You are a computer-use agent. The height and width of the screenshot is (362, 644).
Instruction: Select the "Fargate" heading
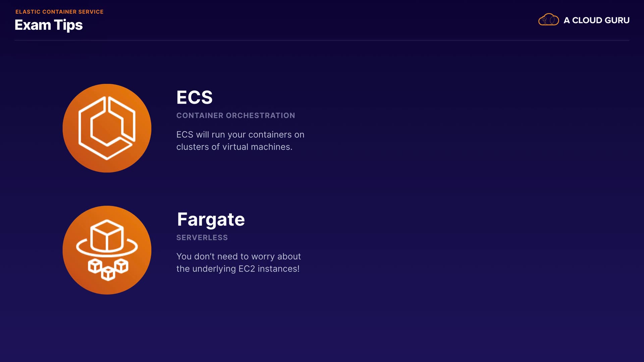[x=211, y=220]
